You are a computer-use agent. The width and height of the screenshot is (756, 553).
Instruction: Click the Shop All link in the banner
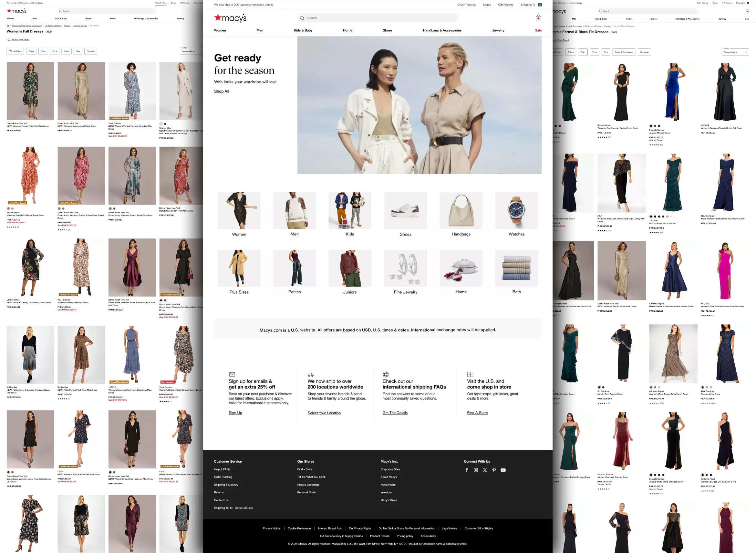pos(222,91)
